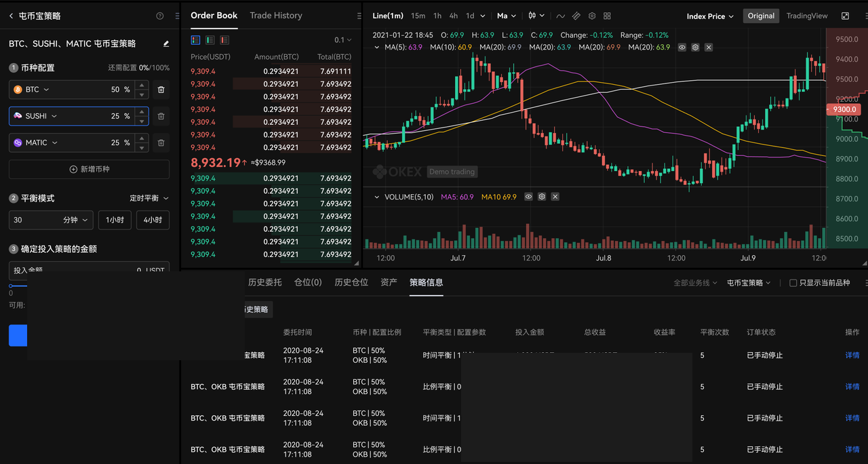Delete the BTC allocation row
Screen dimensions: 868x464
pyautogui.click(x=161, y=90)
